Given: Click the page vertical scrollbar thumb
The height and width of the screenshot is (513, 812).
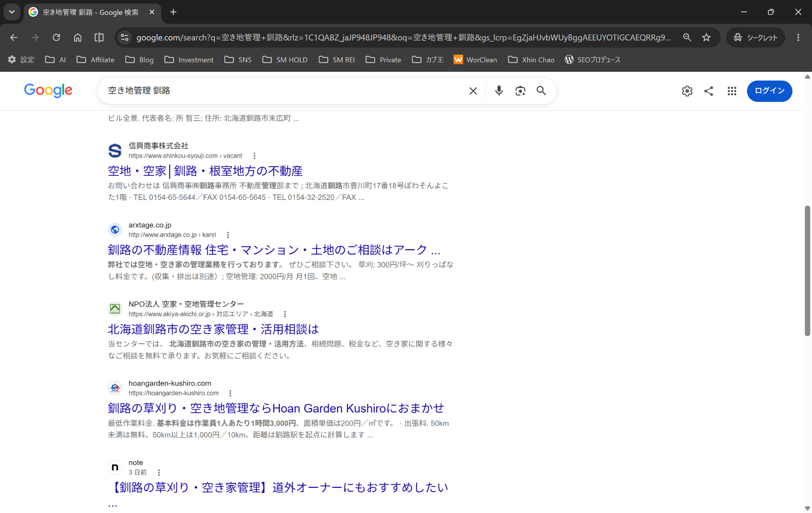Looking at the screenshot, I should click(x=807, y=271).
